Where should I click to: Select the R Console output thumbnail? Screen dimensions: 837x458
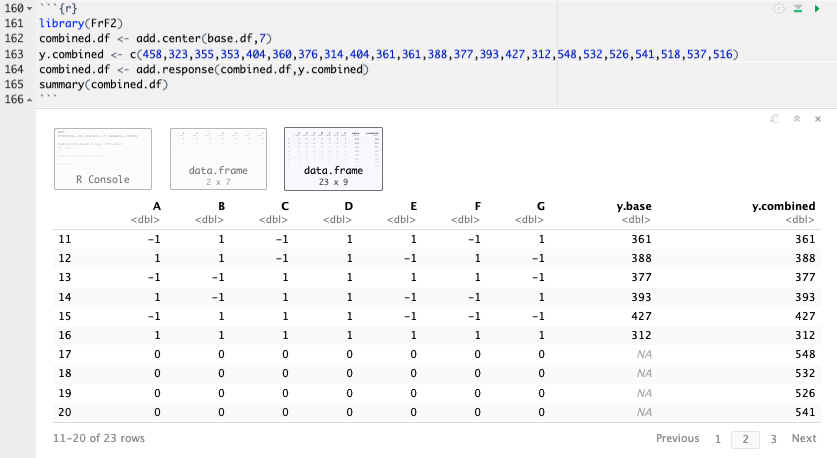point(103,158)
